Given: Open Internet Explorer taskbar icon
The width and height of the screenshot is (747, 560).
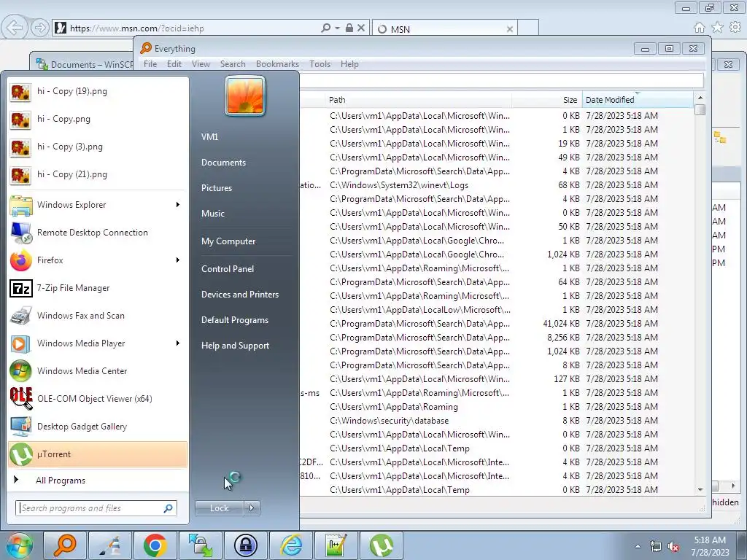Looking at the screenshot, I should [290, 545].
